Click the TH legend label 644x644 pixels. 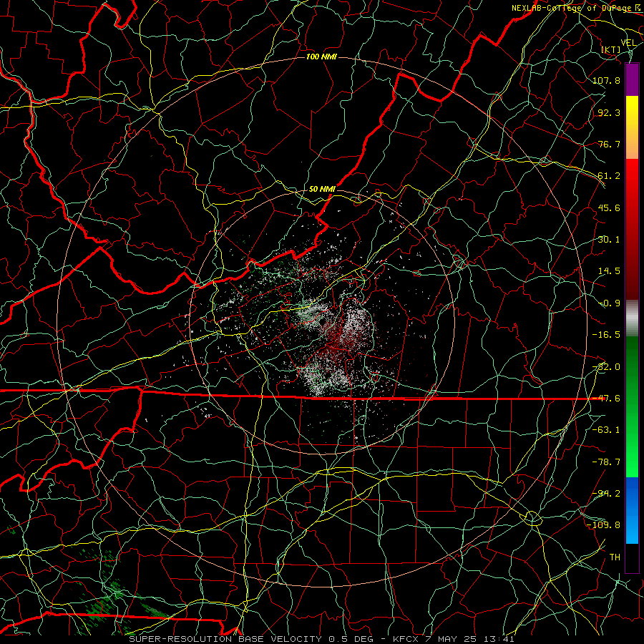pos(615,557)
